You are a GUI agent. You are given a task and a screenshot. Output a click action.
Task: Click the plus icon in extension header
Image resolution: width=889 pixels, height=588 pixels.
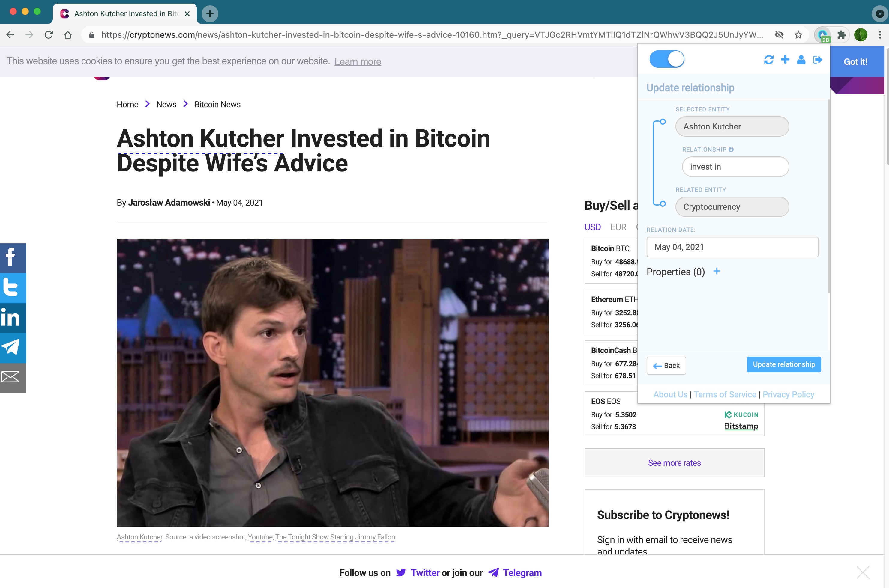785,59
